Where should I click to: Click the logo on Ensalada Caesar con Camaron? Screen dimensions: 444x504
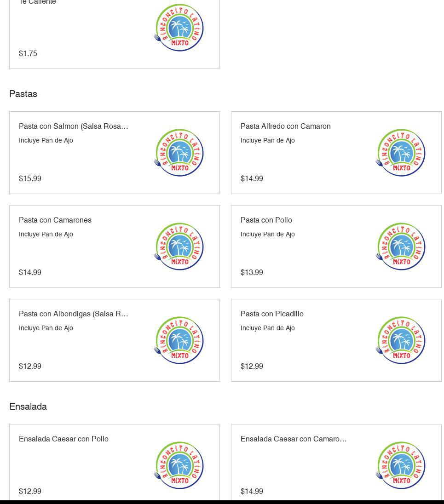[x=400, y=465]
